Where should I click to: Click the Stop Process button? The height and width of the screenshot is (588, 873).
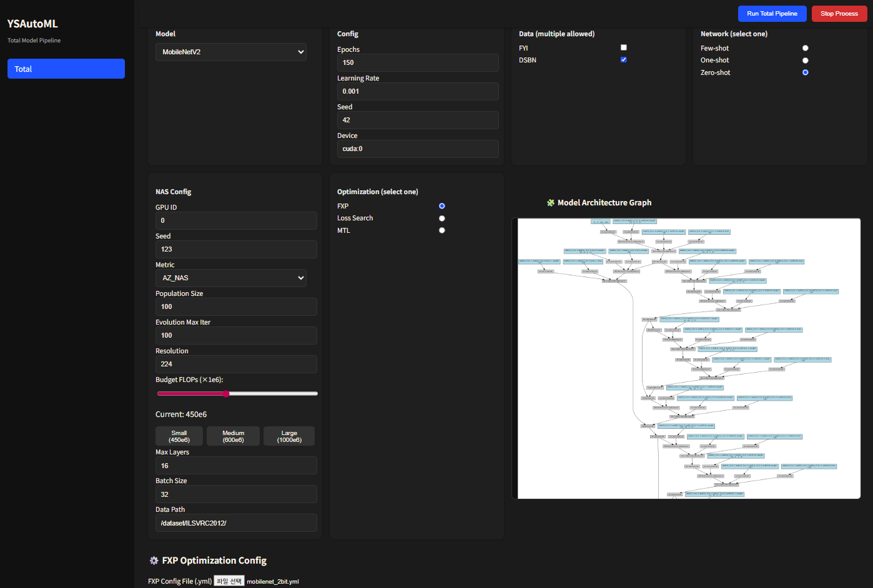pos(839,14)
